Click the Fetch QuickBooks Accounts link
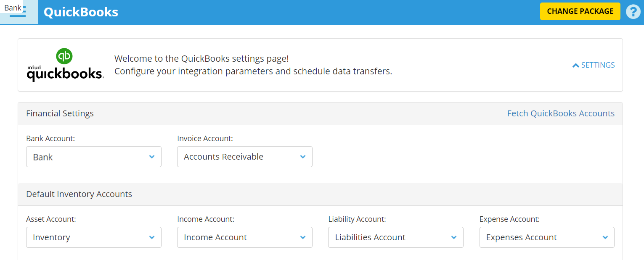This screenshot has height=260, width=644. 561,113
